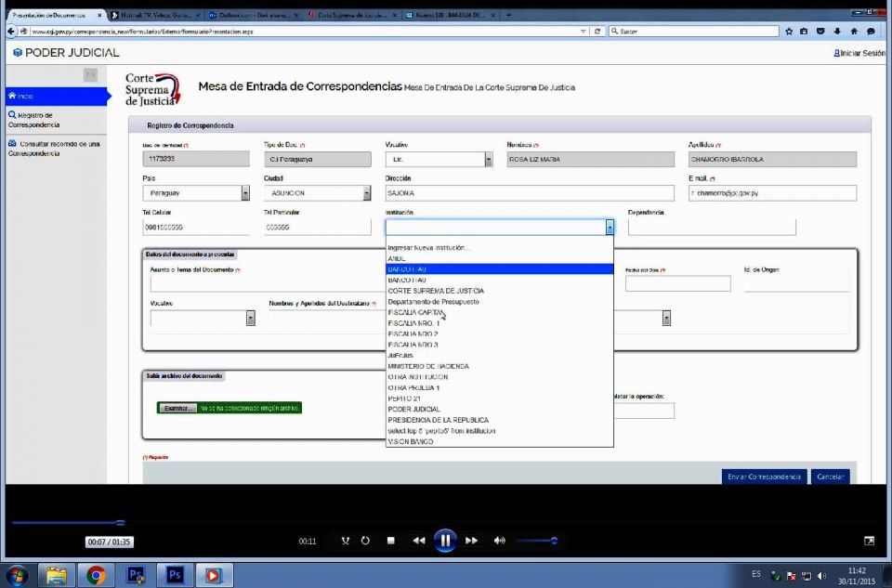The height and width of the screenshot is (588, 892).
Task: Open Consultar recorrido de una Correspondencia
Action: (55, 149)
